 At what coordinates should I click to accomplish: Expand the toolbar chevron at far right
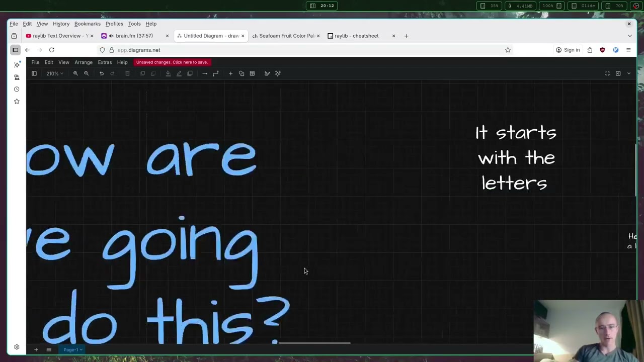tap(628, 73)
